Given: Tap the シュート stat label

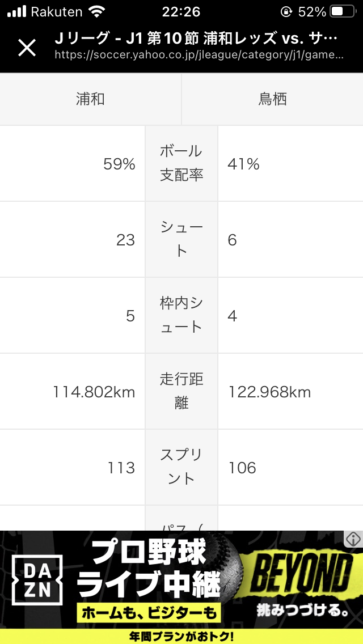Looking at the screenshot, I should (x=181, y=239).
